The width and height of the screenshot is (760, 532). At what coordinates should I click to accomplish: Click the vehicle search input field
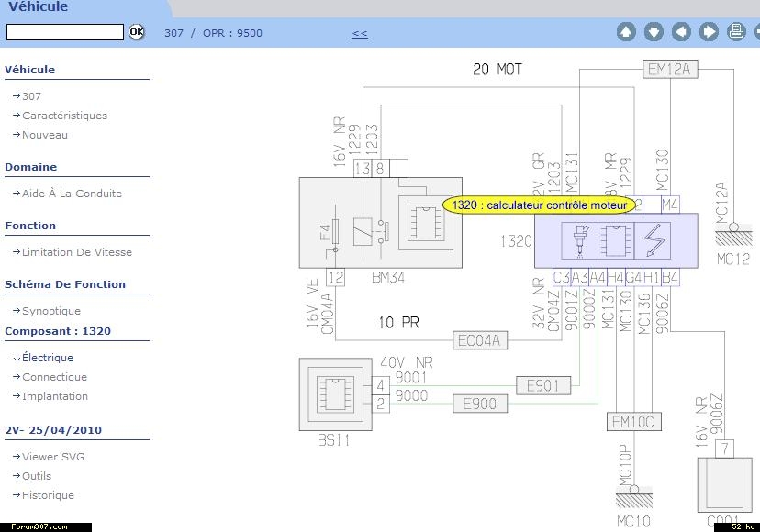tap(65, 32)
